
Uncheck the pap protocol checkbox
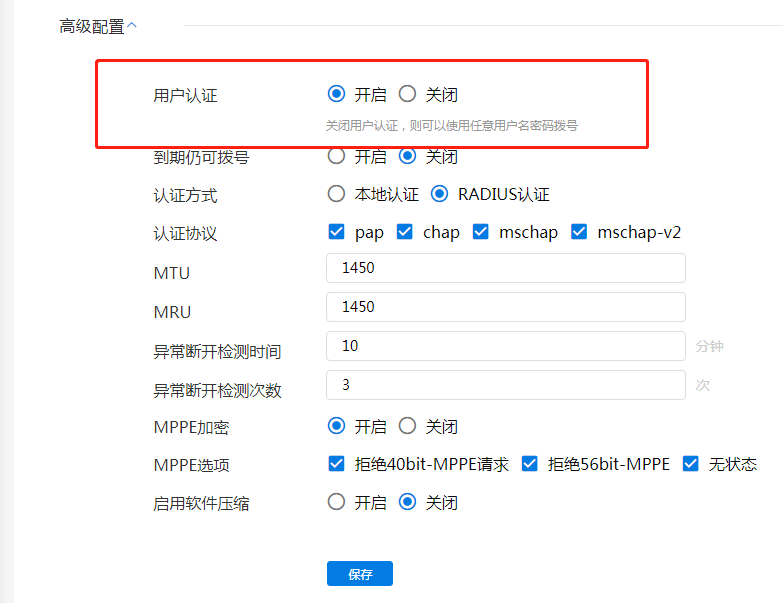pyautogui.click(x=337, y=232)
